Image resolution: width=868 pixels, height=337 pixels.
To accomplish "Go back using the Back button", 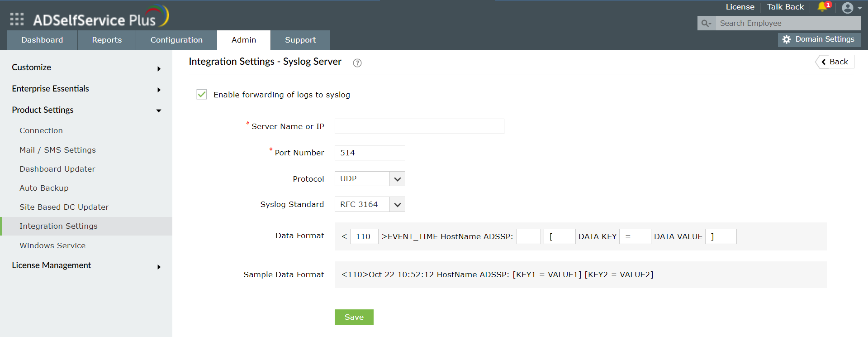I will coord(835,62).
